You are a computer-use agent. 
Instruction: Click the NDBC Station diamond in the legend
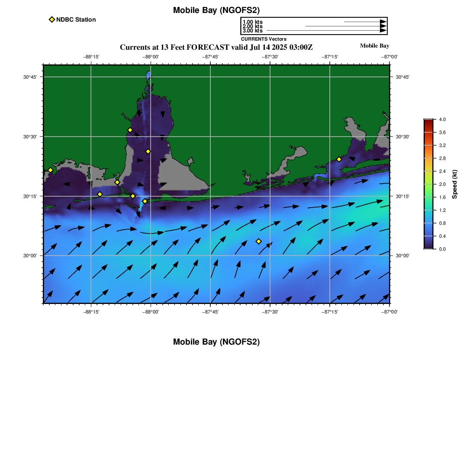(52, 19)
